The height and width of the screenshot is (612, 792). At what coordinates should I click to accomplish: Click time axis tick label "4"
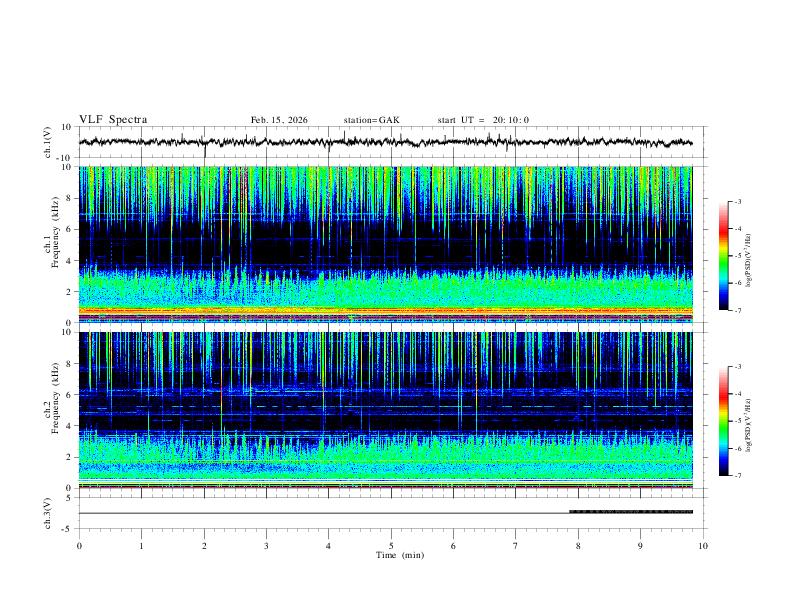329,546
